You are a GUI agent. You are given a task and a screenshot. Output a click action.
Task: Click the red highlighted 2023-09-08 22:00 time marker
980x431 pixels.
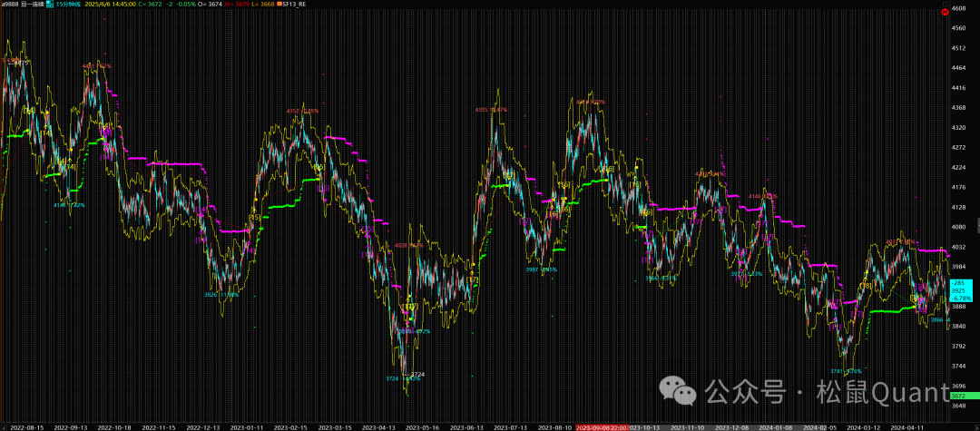(602, 426)
